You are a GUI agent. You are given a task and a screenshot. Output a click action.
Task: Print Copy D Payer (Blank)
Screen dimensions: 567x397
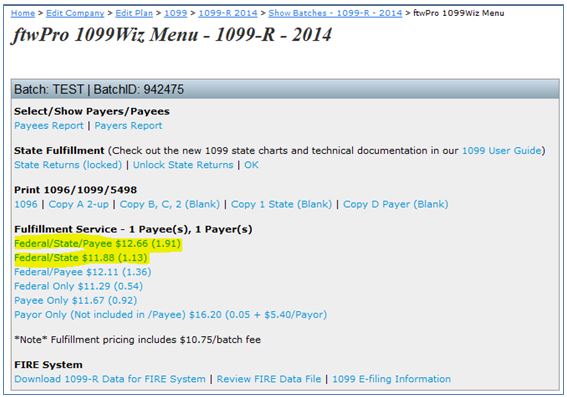click(x=396, y=204)
